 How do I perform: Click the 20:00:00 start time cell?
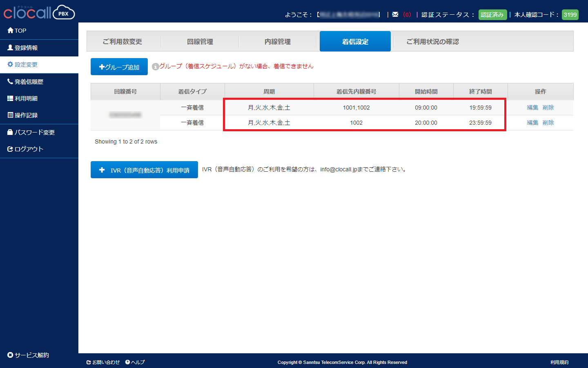click(426, 123)
